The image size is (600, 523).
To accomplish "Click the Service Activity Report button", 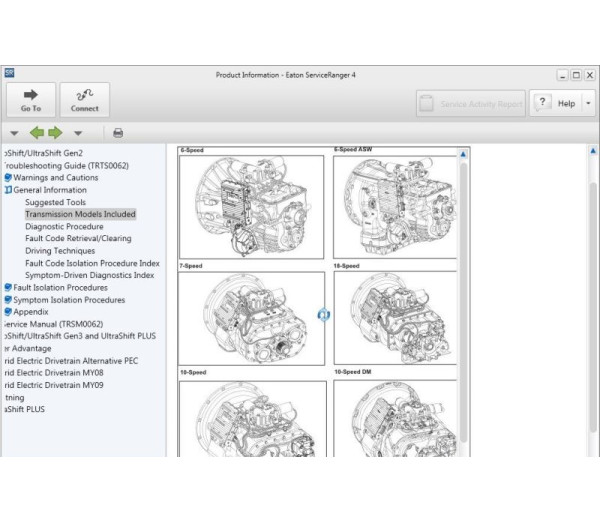I will pos(470,103).
